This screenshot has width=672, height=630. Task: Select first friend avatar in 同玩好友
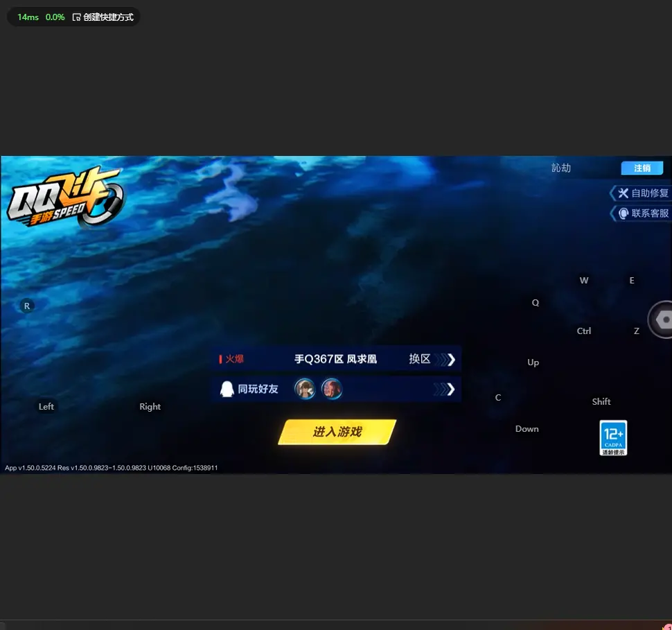pyautogui.click(x=305, y=389)
